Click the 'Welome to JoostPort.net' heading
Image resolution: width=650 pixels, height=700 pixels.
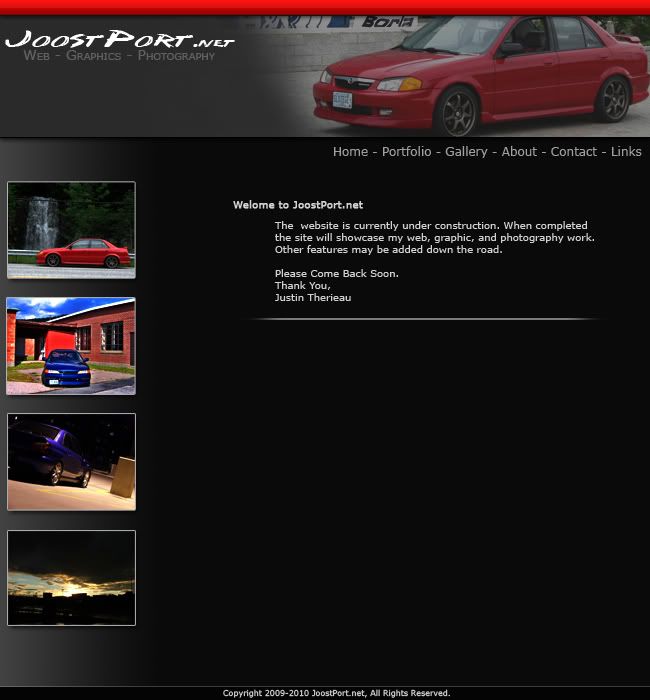pos(298,205)
